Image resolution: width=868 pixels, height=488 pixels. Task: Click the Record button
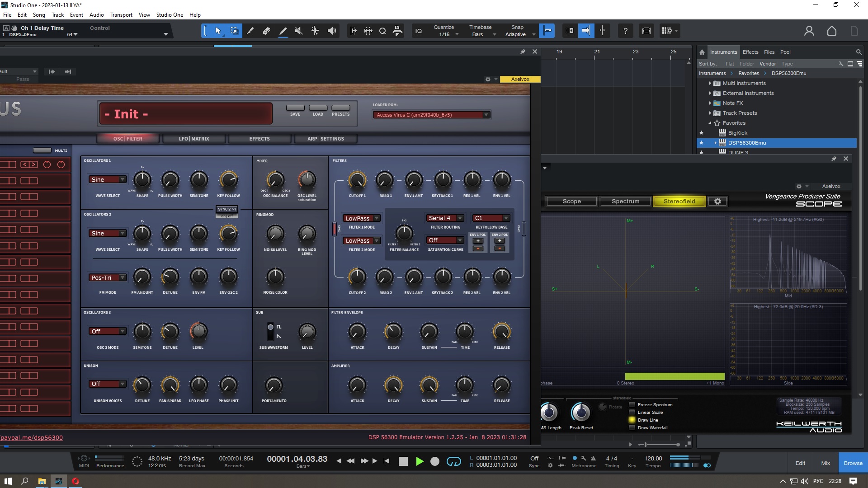point(434,461)
